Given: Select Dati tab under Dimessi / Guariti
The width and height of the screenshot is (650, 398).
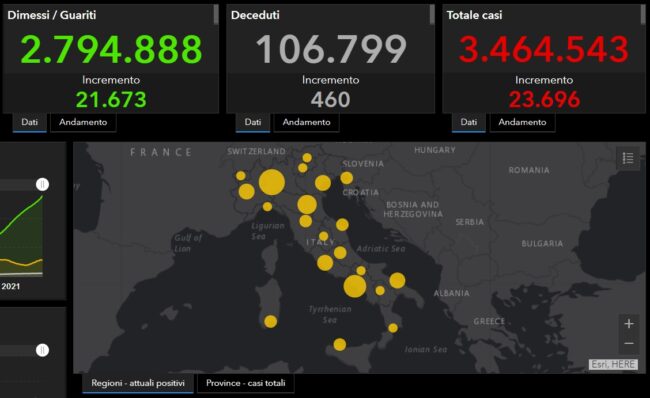Looking at the screenshot, I should click(29, 122).
